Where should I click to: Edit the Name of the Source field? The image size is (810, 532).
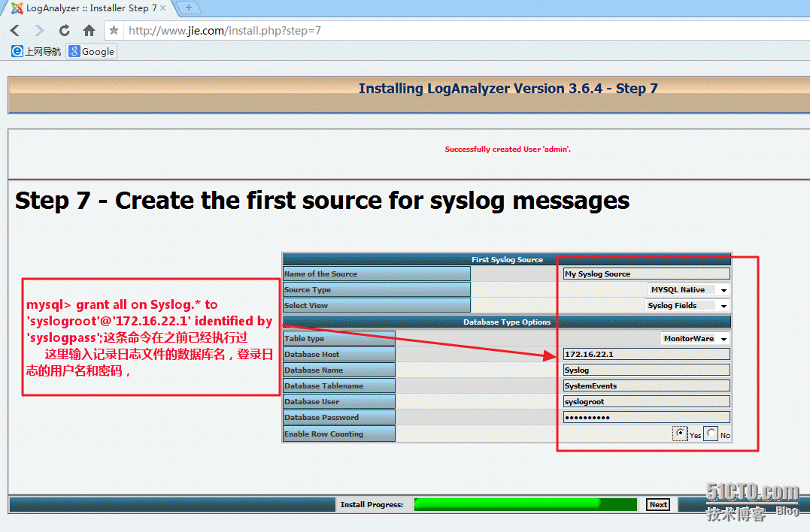click(x=646, y=274)
